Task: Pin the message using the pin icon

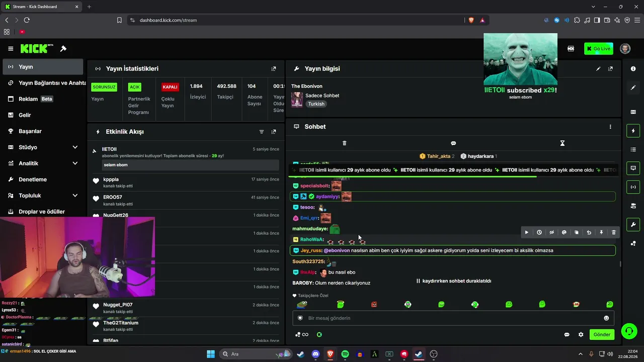Action: tap(601, 232)
